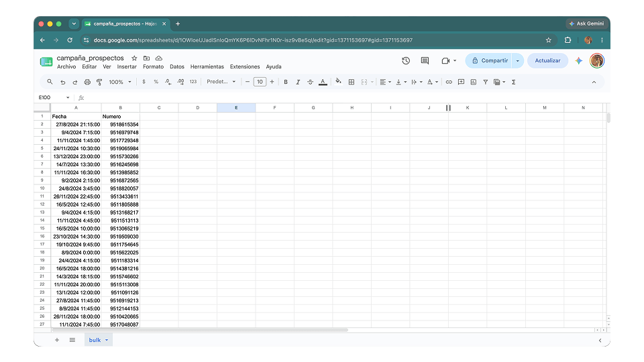Add a comment from toolbar
This screenshot has height=362, width=644.
coord(462,82)
